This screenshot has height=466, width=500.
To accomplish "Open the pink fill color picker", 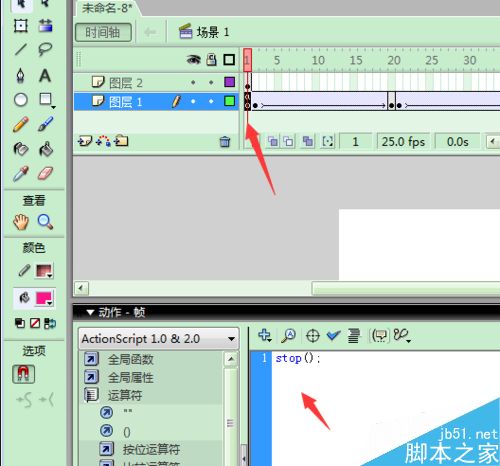I will [x=44, y=298].
